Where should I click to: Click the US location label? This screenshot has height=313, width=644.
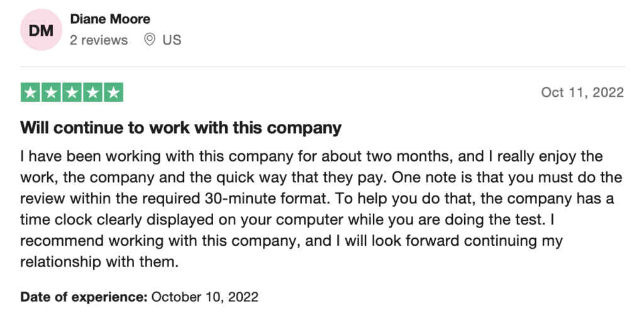click(172, 40)
